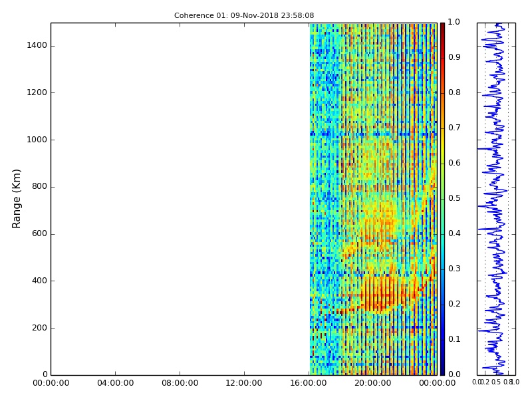The height and width of the screenshot is (399, 532).
Task: Click the 0.7 label on the colorbar
Action: click(x=454, y=128)
